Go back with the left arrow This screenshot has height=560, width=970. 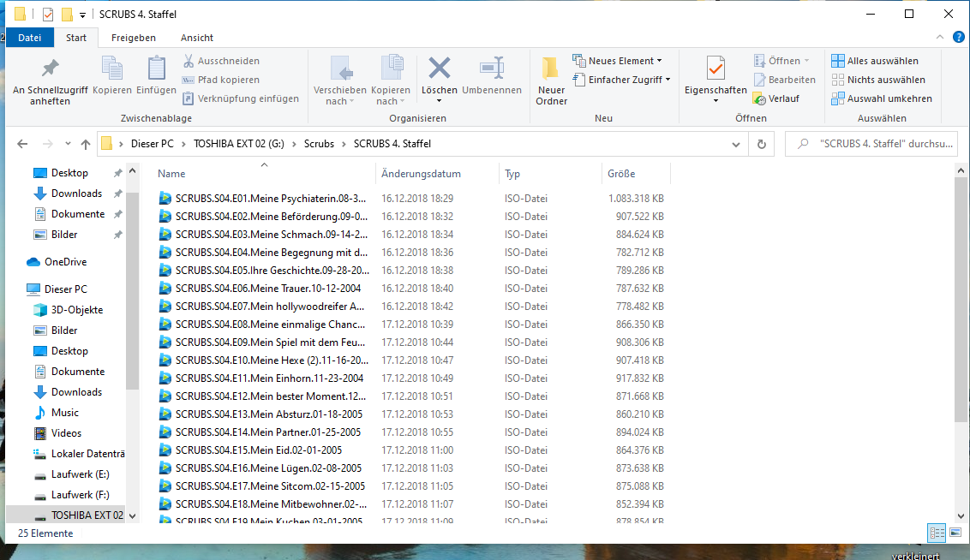pos(22,144)
